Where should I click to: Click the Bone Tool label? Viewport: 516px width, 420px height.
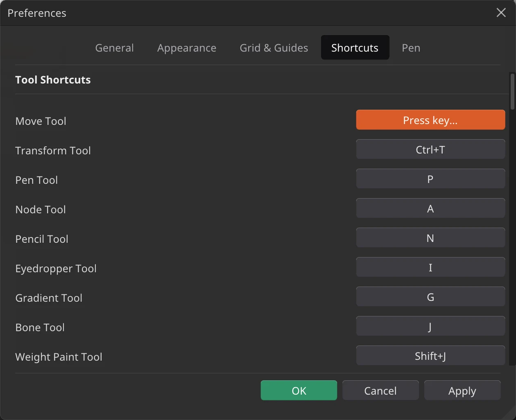(x=40, y=327)
